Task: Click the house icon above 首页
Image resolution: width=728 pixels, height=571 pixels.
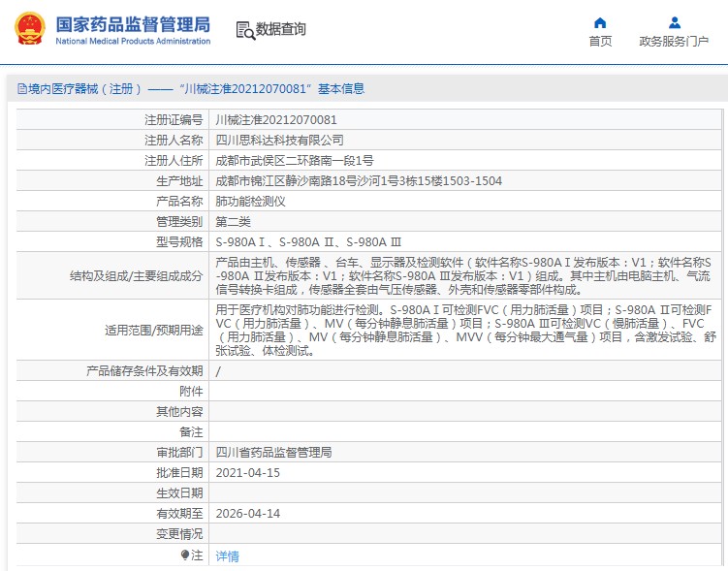Action: click(600, 22)
